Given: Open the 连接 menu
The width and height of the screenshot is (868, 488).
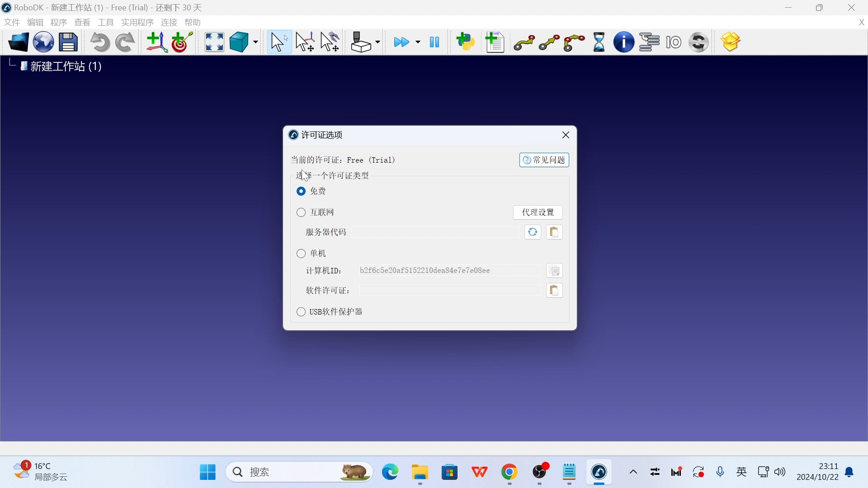Looking at the screenshot, I should point(168,22).
